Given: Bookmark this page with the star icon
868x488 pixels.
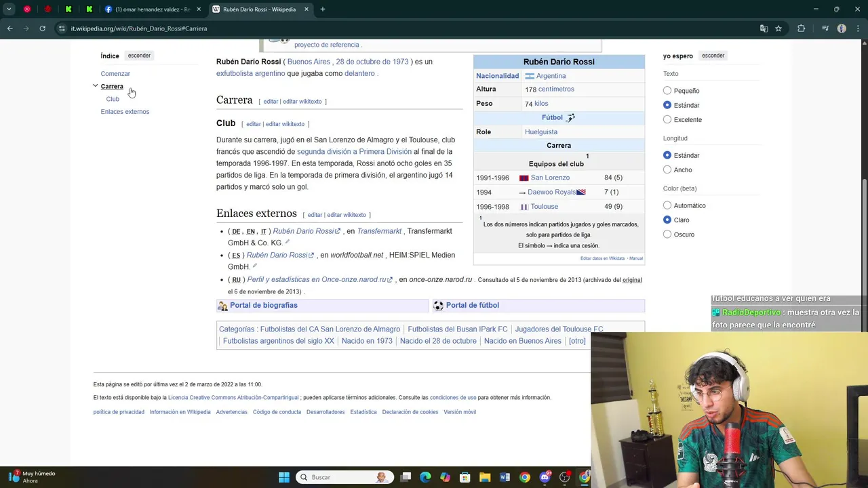Looking at the screenshot, I should (x=778, y=28).
